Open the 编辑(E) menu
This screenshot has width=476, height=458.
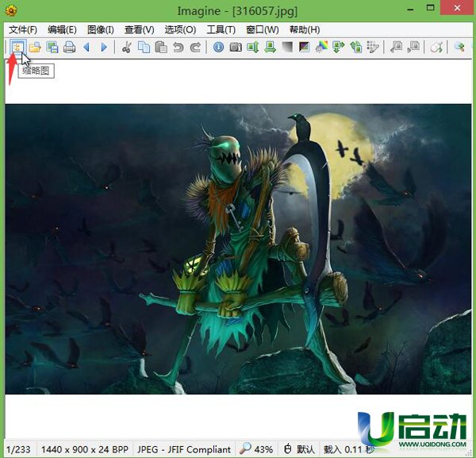pyautogui.click(x=62, y=29)
